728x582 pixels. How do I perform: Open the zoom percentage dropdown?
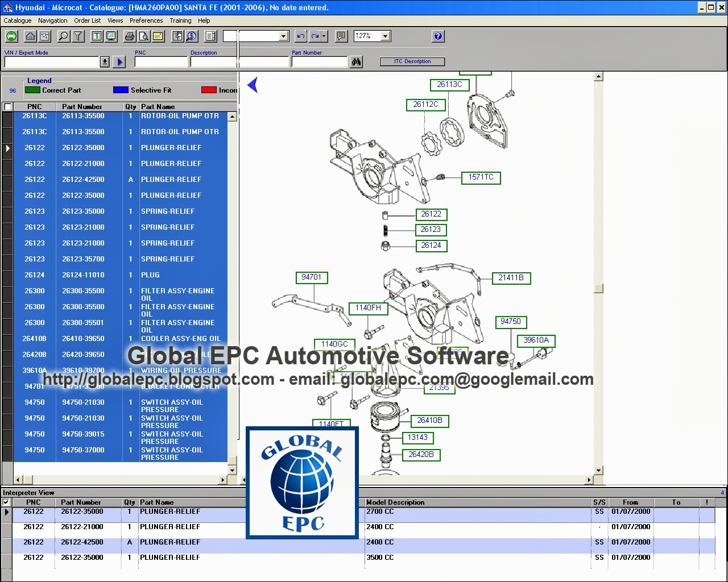(x=385, y=36)
